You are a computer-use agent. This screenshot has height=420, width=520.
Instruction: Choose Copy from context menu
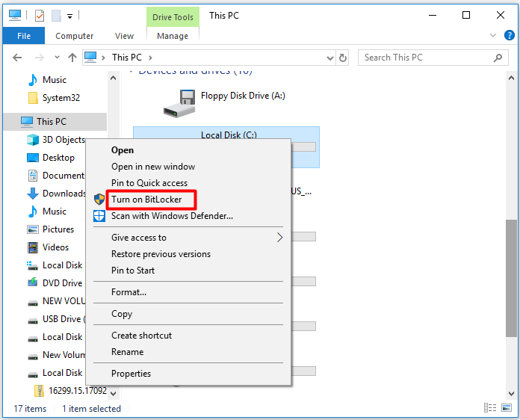click(188, 314)
